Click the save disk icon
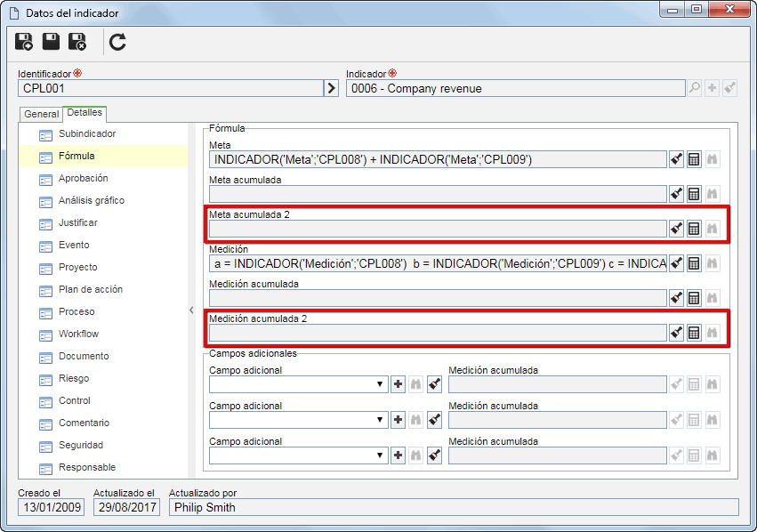Image resolution: width=757 pixels, height=532 pixels. tap(51, 42)
